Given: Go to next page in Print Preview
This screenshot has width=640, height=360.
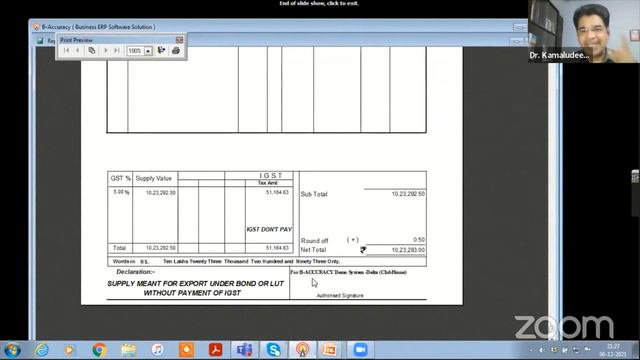Looking at the screenshot, I should [106, 51].
